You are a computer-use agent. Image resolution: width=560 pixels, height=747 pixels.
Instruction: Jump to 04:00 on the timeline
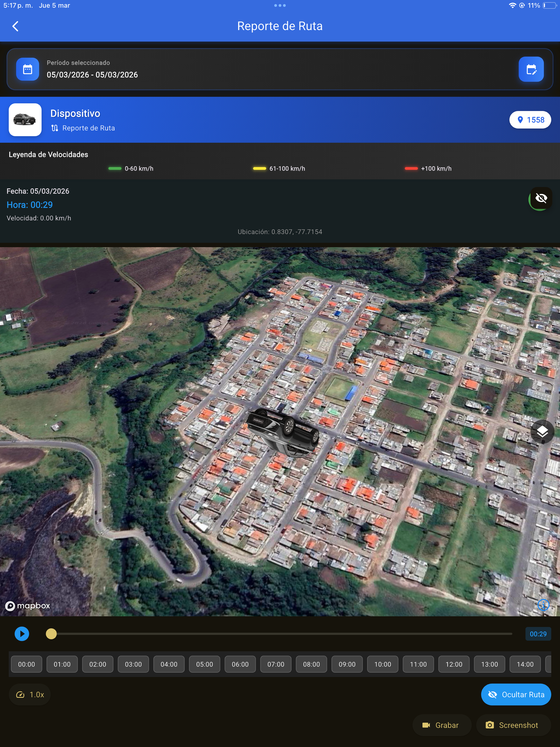coord(169,664)
